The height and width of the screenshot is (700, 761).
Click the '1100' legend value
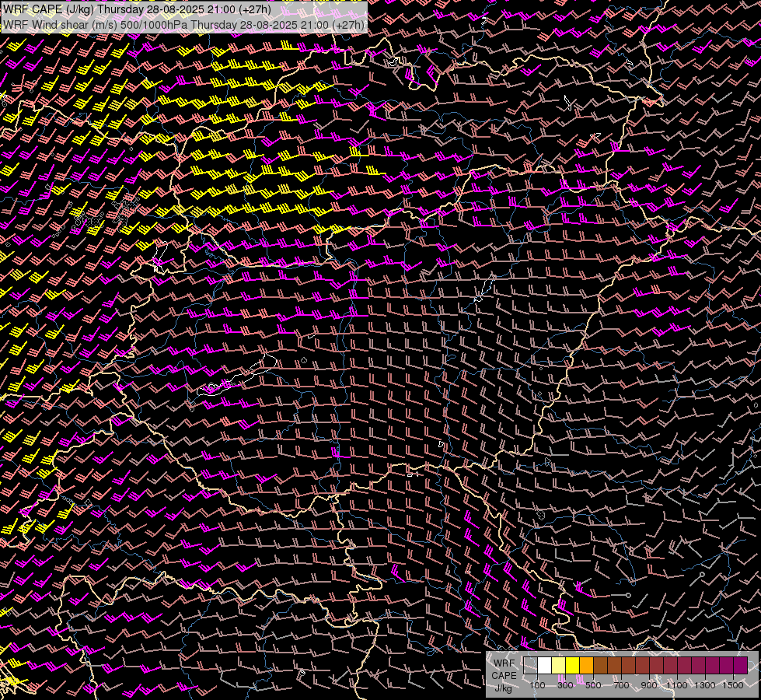(x=677, y=685)
